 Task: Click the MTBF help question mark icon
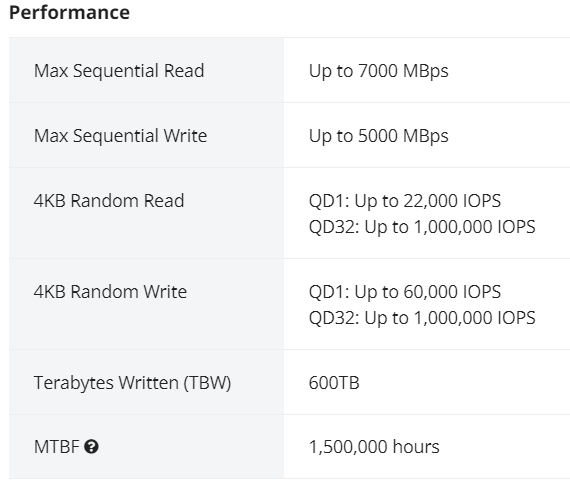coord(91,446)
